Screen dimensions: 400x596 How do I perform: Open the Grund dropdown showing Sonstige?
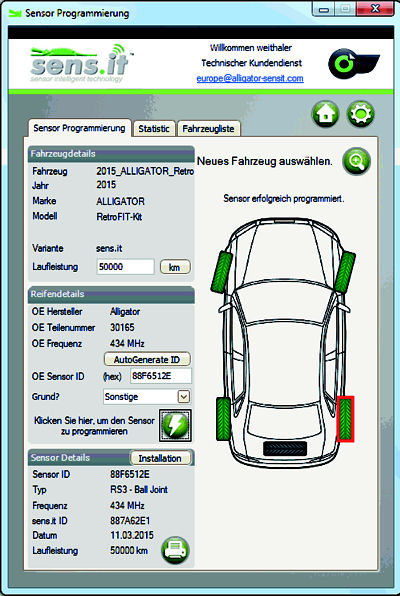(147, 397)
